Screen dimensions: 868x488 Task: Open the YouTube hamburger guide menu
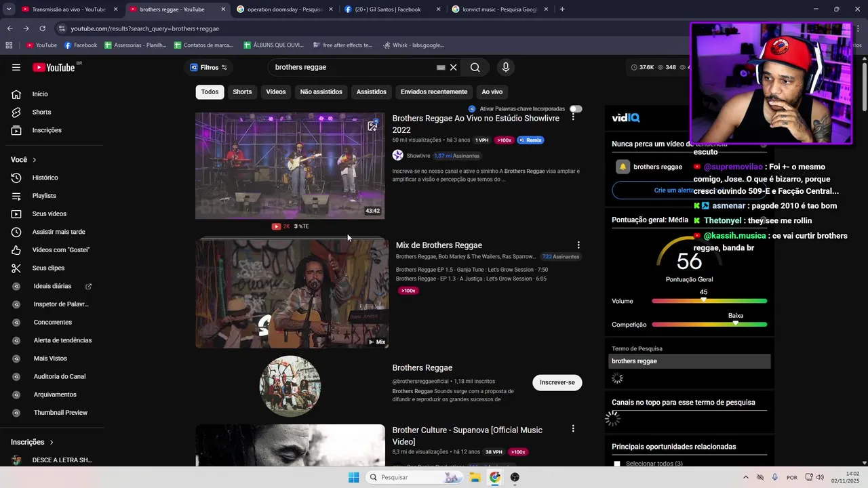point(16,67)
